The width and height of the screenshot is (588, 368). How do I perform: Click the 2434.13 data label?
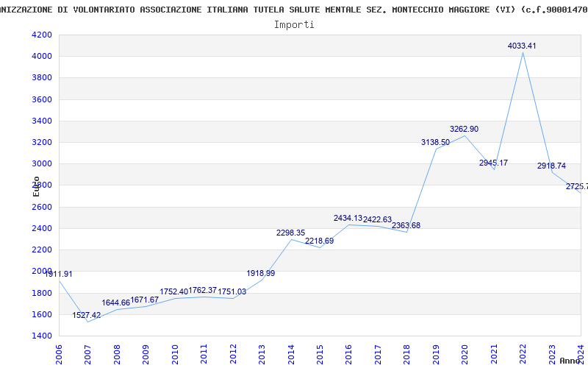(348, 218)
